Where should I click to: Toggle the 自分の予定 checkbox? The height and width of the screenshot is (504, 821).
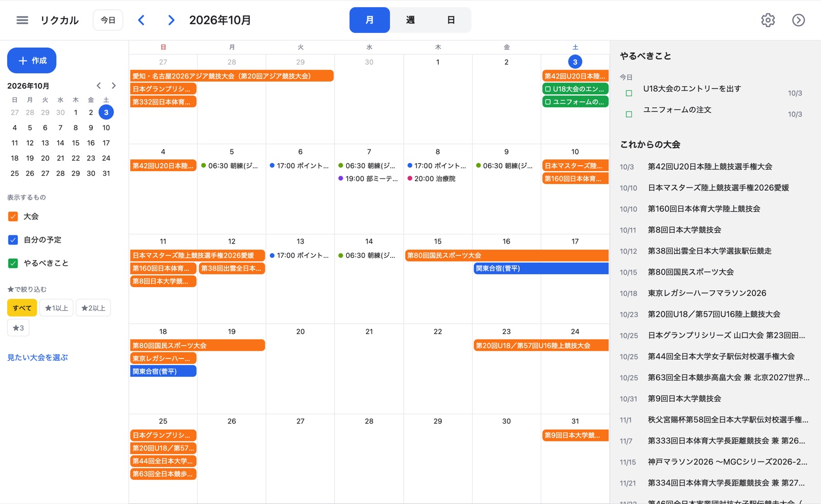(x=13, y=240)
